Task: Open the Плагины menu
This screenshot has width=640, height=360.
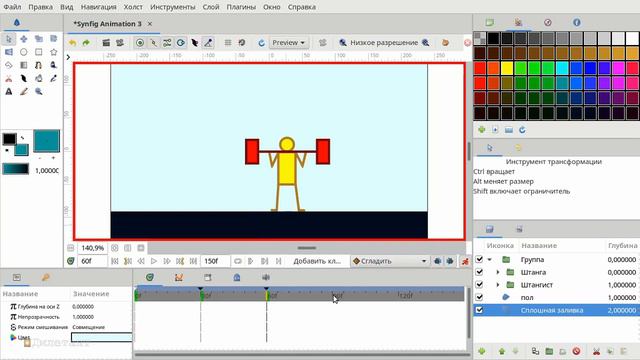Action: [241, 7]
